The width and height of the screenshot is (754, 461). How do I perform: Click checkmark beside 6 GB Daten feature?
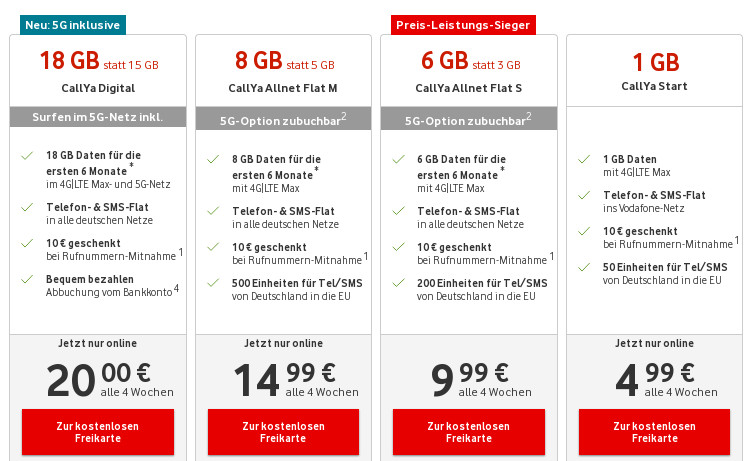pos(398,159)
